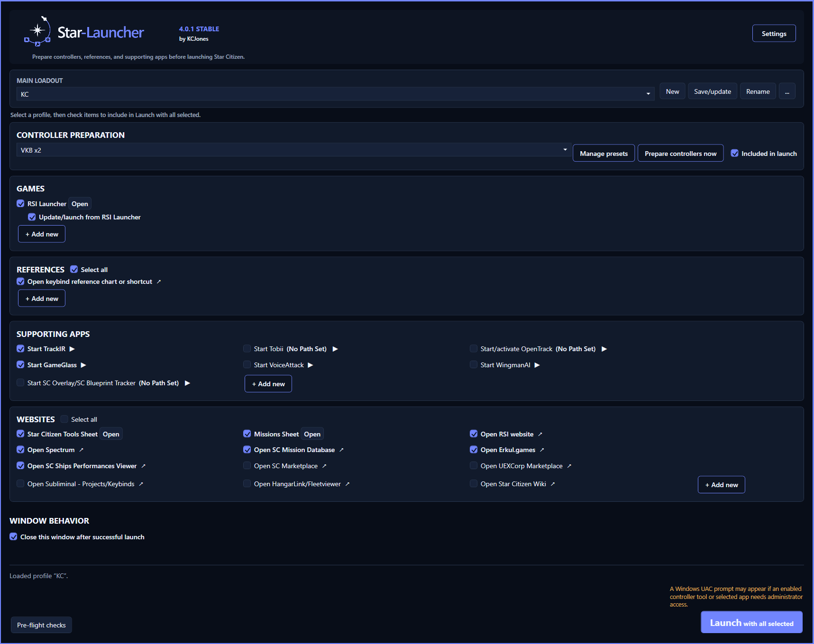This screenshot has height=644, width=814.
Task: Start WingmanAI via its play icon
Action: click(x=537, y=365)
